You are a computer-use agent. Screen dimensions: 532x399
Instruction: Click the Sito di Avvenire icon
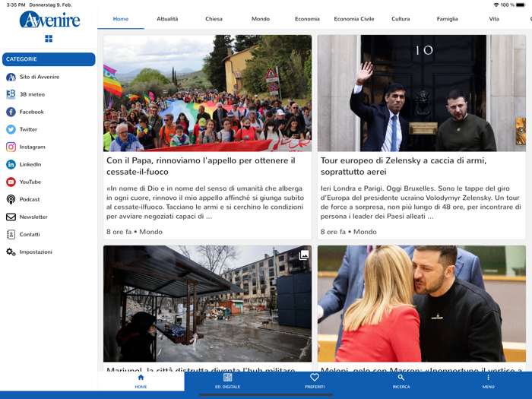click(x=11, y=77)
